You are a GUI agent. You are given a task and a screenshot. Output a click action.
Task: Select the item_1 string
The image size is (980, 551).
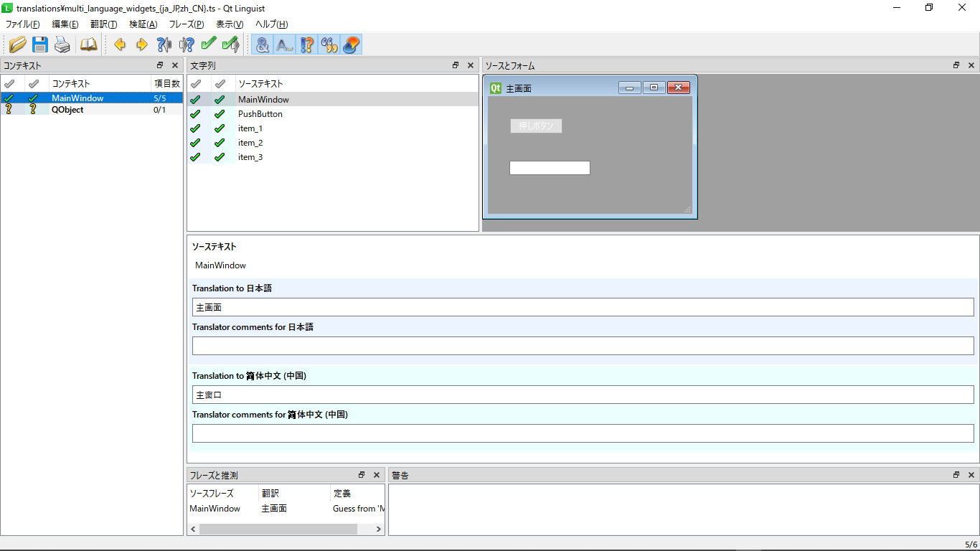333,128
